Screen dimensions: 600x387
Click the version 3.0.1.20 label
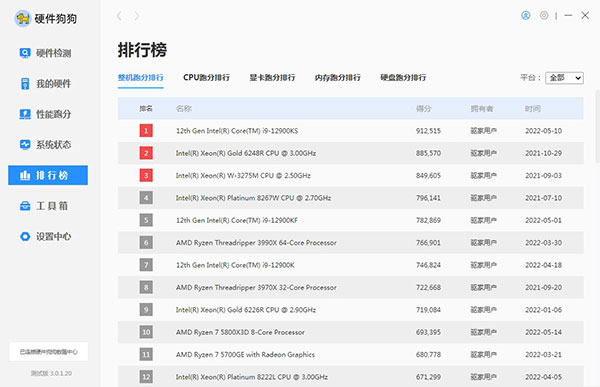click(x=51, y=373)
